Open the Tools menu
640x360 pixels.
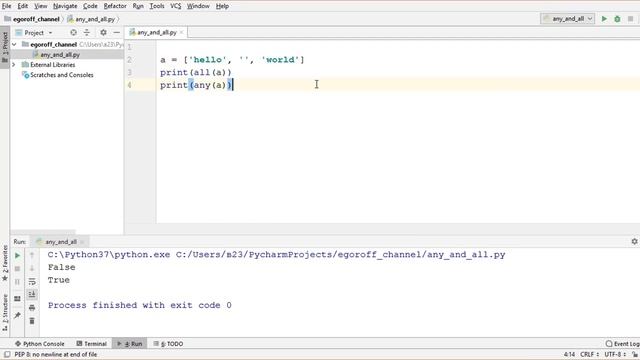[x=157, y=6]
